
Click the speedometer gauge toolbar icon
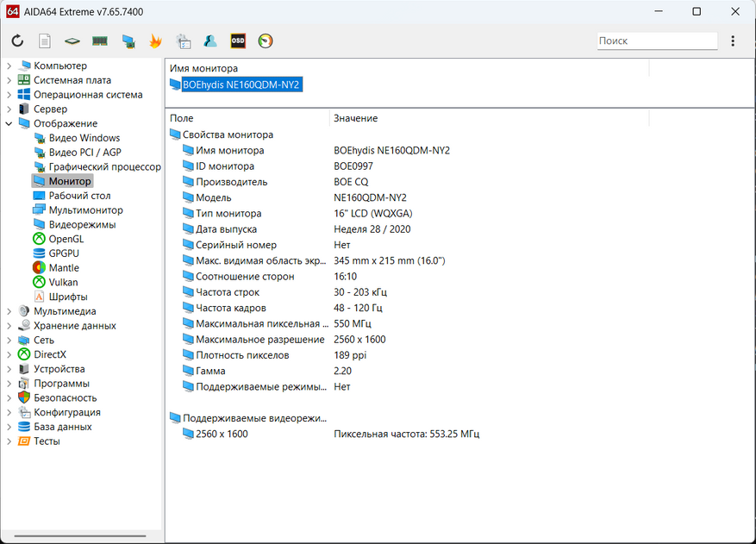[x=266, y=41]
